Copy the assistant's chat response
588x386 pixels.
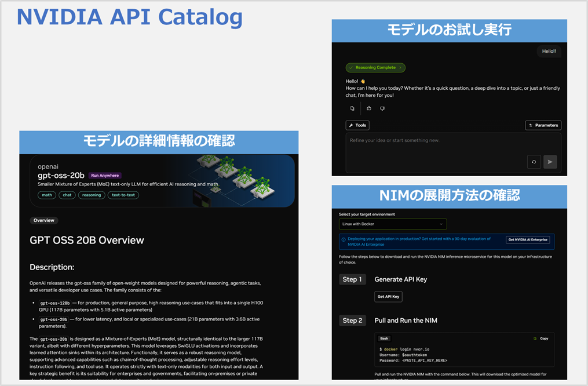[352, 108]
